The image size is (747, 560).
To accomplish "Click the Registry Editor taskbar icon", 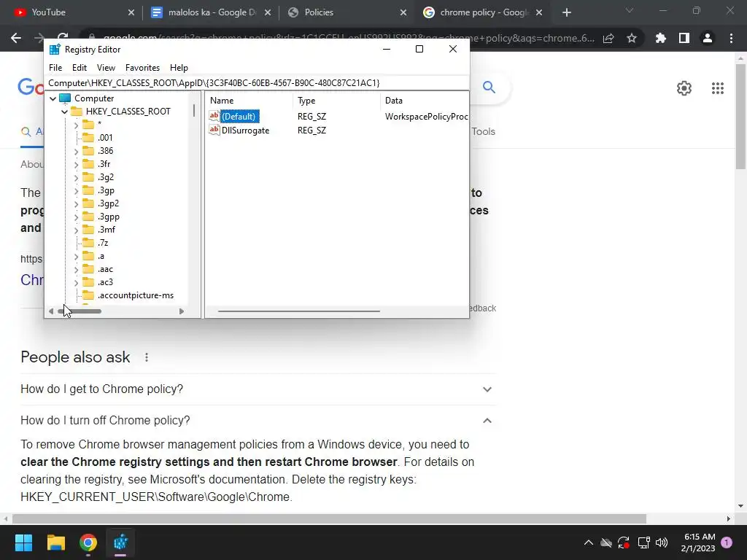I will pos(120,542).
